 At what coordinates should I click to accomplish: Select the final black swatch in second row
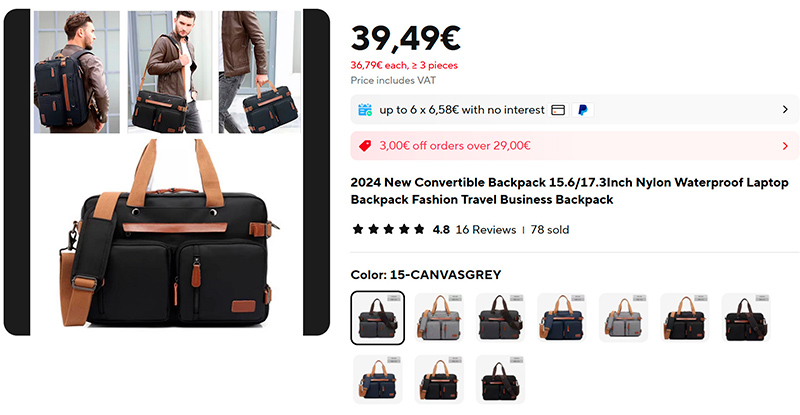pyautogui.click(x=501, y=380)
